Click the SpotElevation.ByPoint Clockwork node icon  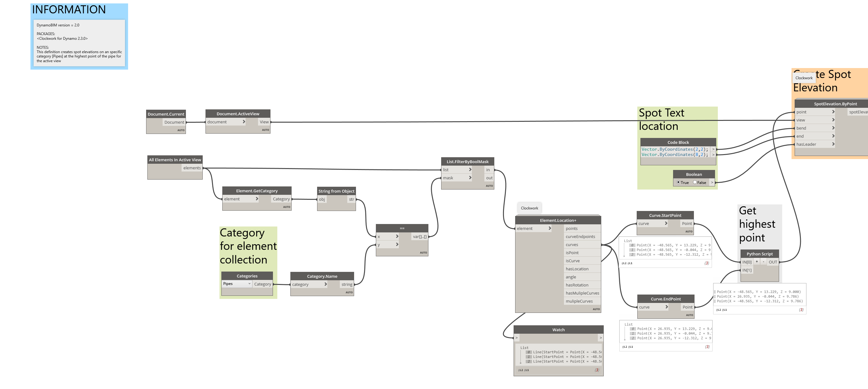coord(805,78)
